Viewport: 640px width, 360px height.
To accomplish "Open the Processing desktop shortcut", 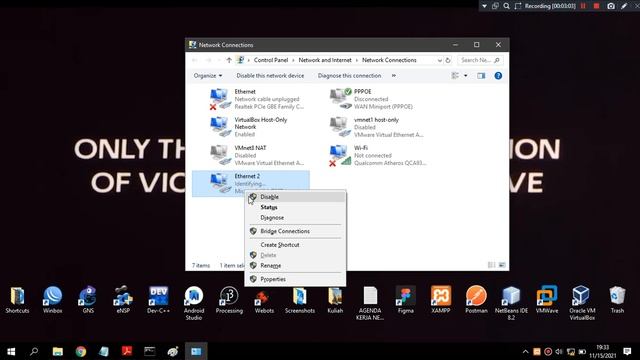I will tap(229, 300).
